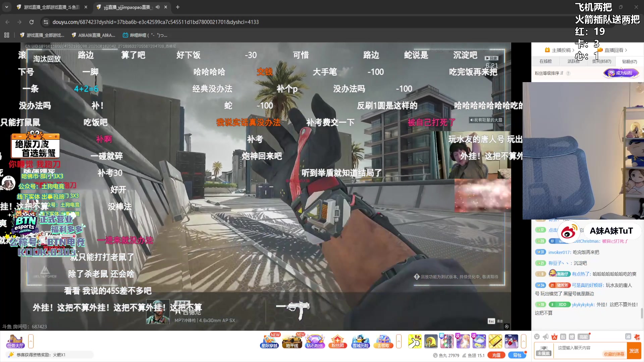Open the browser apps grid icon
644x362 pixels.
pyautogui.click(x=7, y=35)
